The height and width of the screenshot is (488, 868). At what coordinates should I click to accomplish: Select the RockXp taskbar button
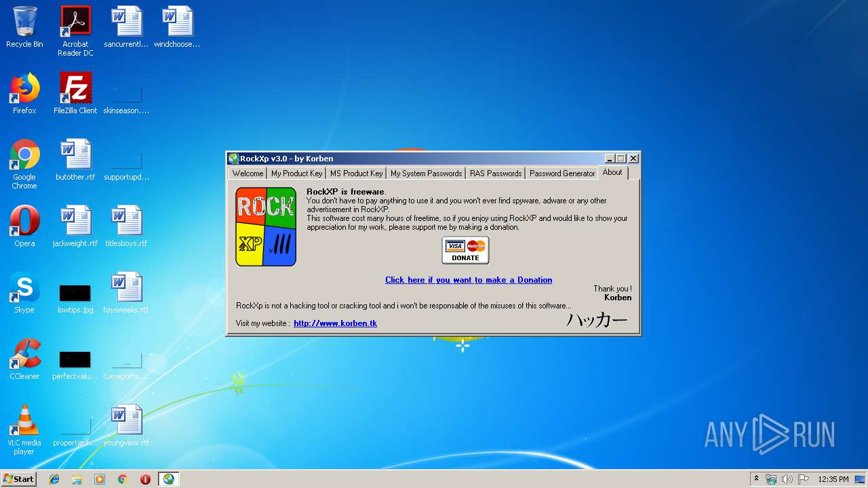tap(168, 479)
